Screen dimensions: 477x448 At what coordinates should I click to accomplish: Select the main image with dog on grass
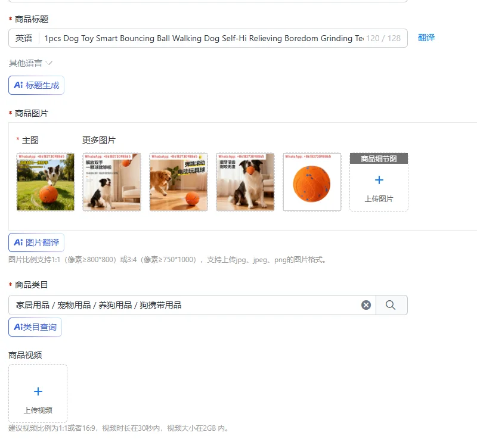pos(46,182)
